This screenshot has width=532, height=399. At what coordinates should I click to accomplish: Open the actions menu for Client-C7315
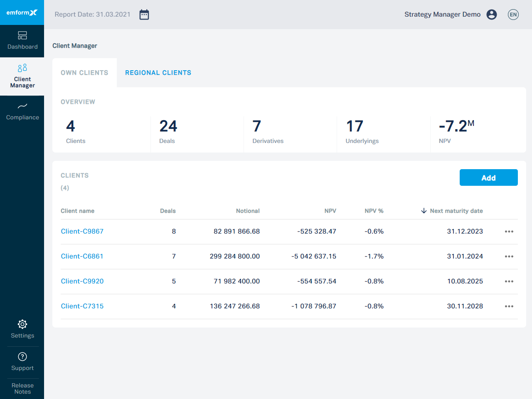509,306
